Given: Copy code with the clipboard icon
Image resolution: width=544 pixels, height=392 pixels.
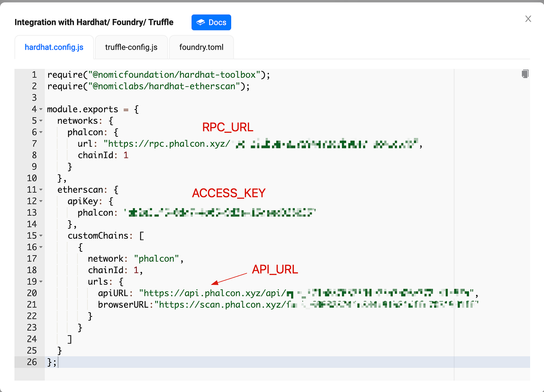Looking at the screenshot, I should pyautogui.click(x=525, y=74).
